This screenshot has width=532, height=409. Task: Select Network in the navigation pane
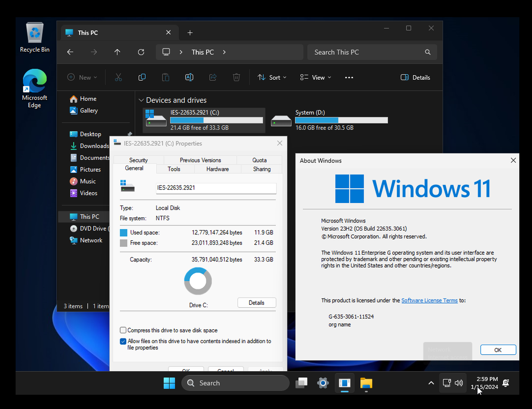coord(86,240)
